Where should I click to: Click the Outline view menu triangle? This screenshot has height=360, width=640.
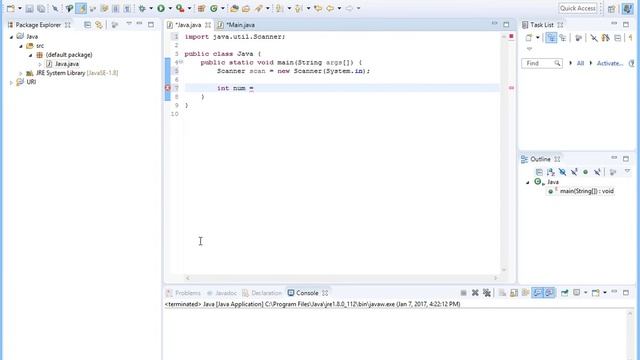pyautogui.click(x=627, y=171)
